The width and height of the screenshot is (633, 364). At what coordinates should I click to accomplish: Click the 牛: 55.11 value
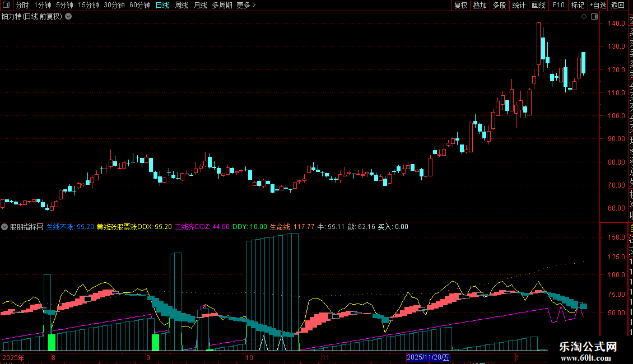[x=331, y=227]
